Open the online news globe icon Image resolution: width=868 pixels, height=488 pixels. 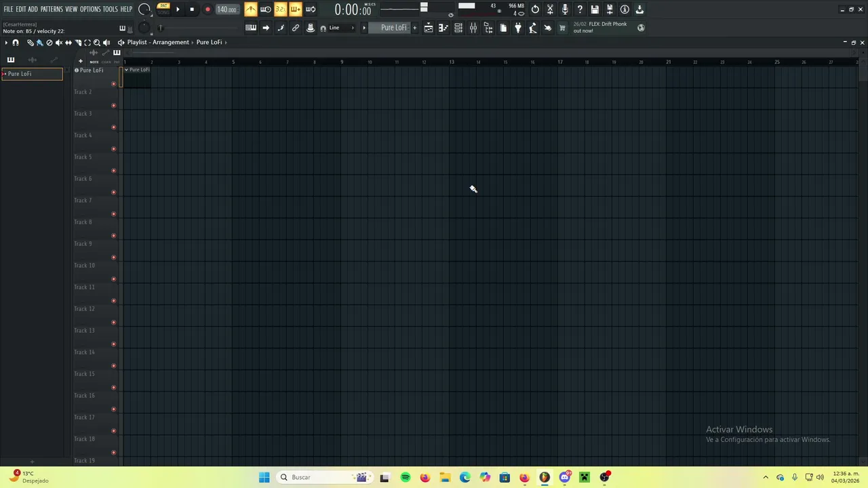642,28
